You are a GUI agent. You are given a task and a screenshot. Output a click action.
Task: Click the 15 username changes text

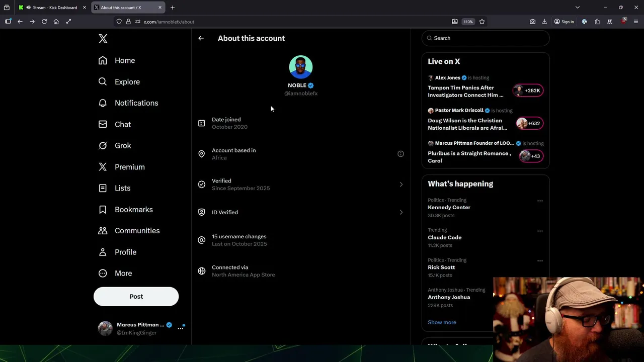(239, 236)
